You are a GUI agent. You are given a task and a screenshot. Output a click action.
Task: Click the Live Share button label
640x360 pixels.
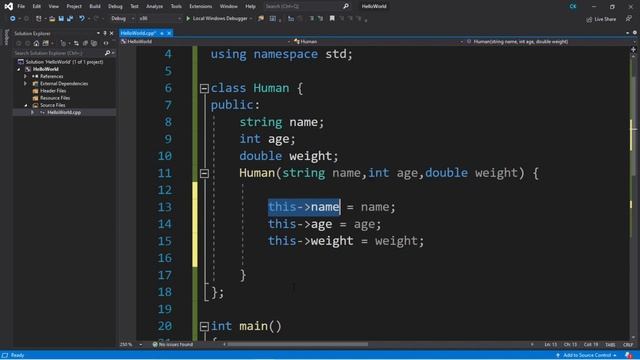pyautogui.click(x=605, y=19)
